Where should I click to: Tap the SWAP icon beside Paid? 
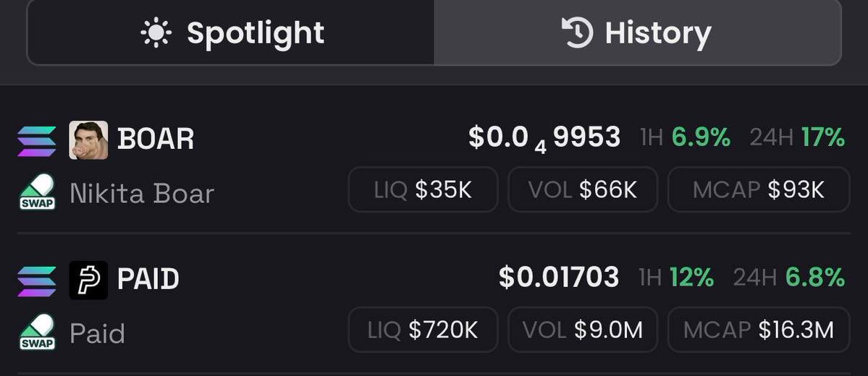pos(37,332)
